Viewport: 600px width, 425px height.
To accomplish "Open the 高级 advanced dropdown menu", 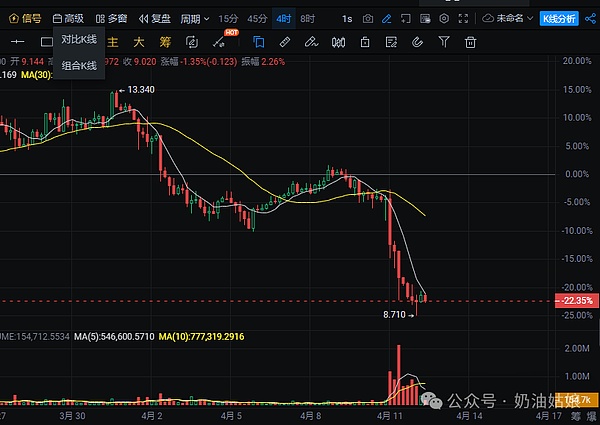I will pyautogui.click(x=69, y=19).
